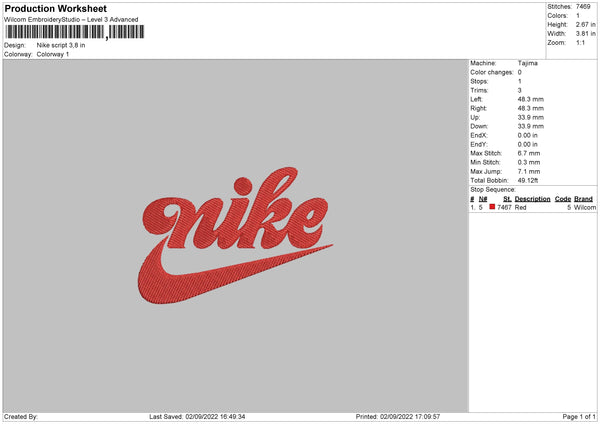
Task: Click the 'Production Worksheet' title
Action: click(55, 8)
